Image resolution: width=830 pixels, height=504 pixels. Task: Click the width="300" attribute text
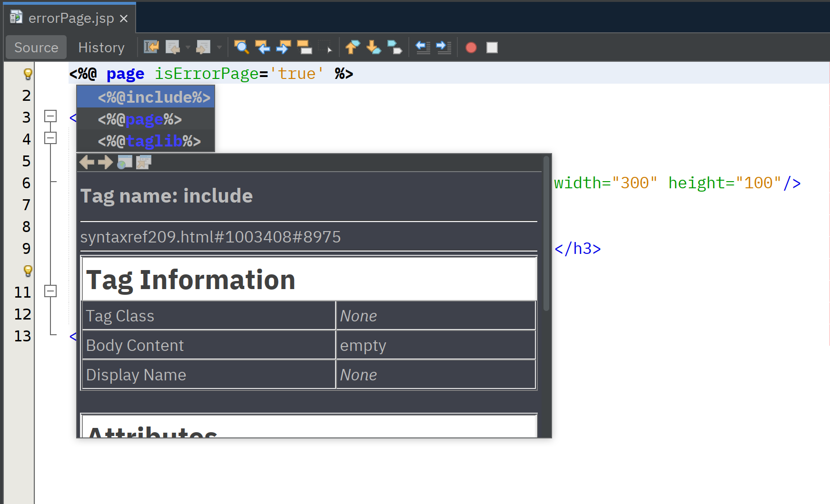click(x=606, y=183)
